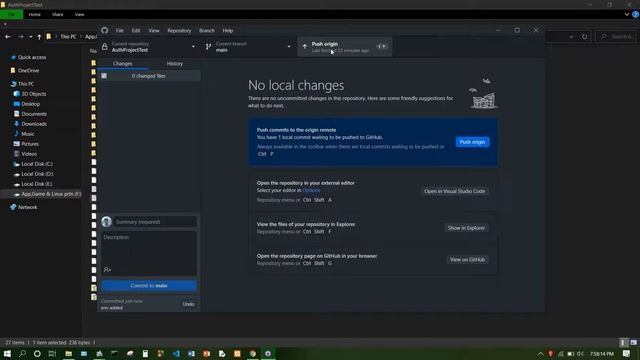640x360 pixels.
Task: Click File Explorer back arrow
Action: point(8,37)
